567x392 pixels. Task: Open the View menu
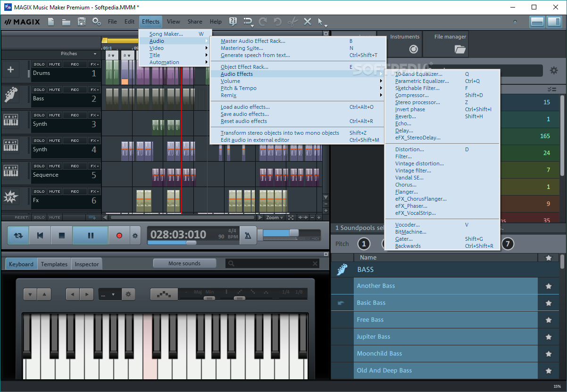click(174, 22)
